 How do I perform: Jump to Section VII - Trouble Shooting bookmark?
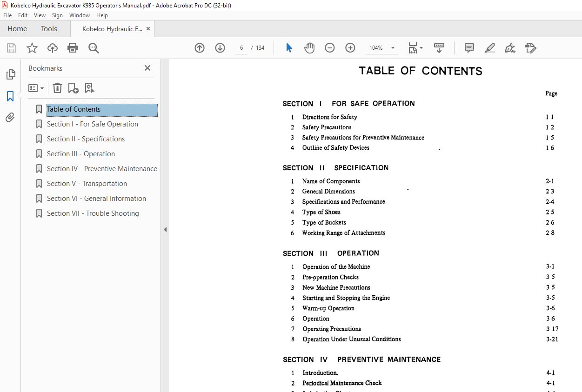coord(93,213)
